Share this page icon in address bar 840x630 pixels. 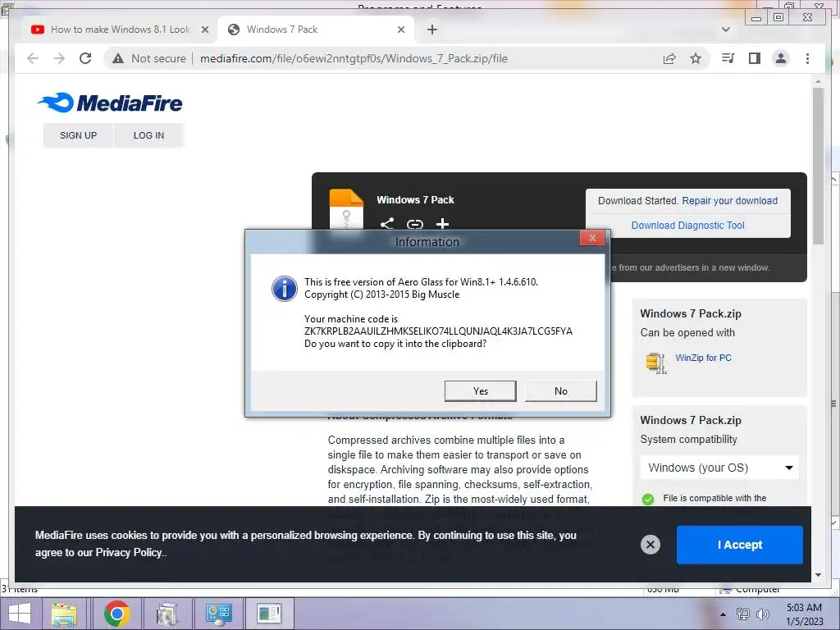669,58
